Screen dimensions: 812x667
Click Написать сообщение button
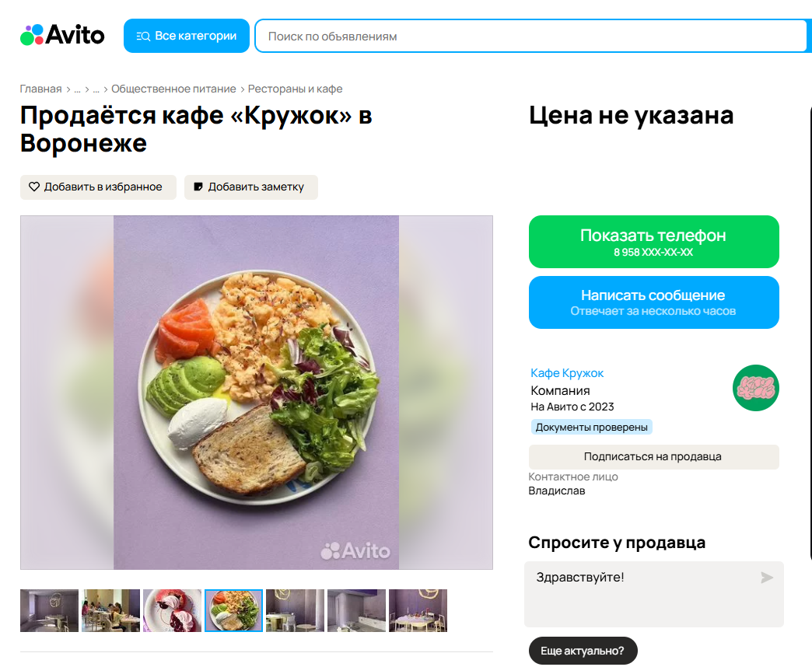pyautogui.click(x=653, y=302)
